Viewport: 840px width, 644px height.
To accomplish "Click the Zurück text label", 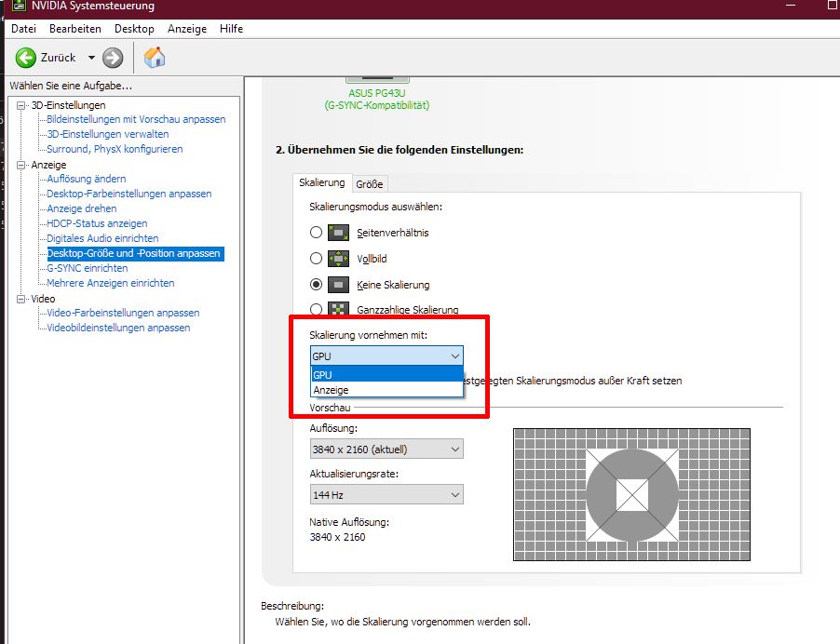I will coord(59,58).
